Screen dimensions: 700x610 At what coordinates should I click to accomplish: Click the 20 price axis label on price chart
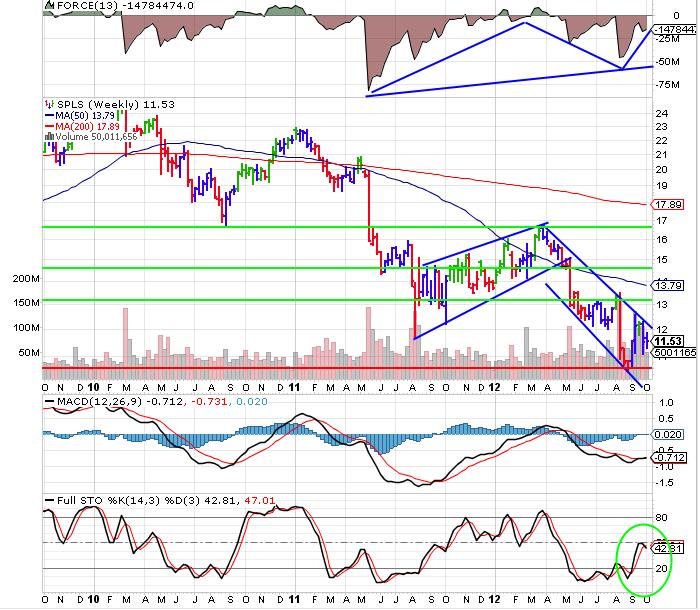click(661, 170)
